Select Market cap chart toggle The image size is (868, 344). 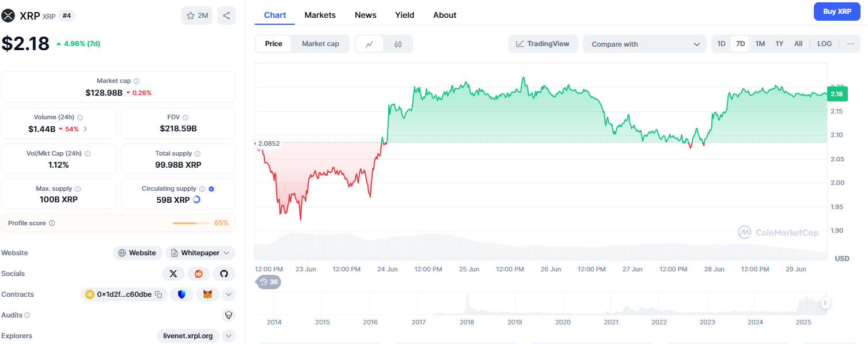click(320, 44)
